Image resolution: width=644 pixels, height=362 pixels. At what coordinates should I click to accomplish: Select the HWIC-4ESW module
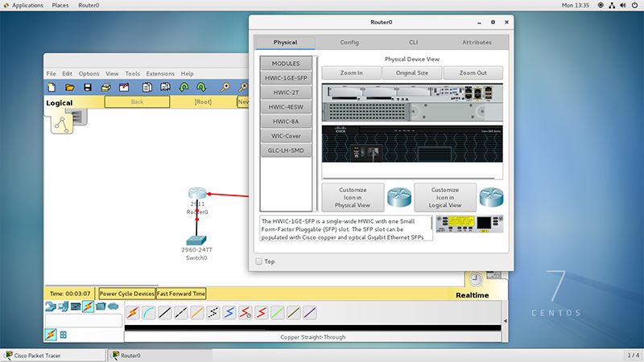pos(286,107)
